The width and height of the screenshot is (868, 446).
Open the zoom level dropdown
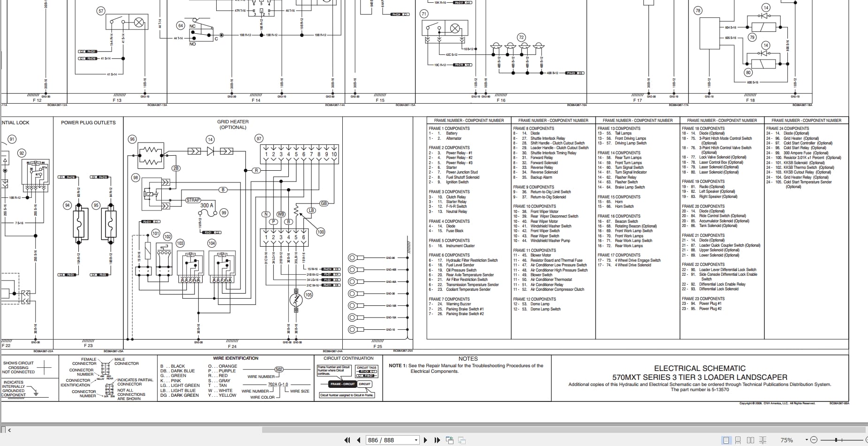coord(807,440)
